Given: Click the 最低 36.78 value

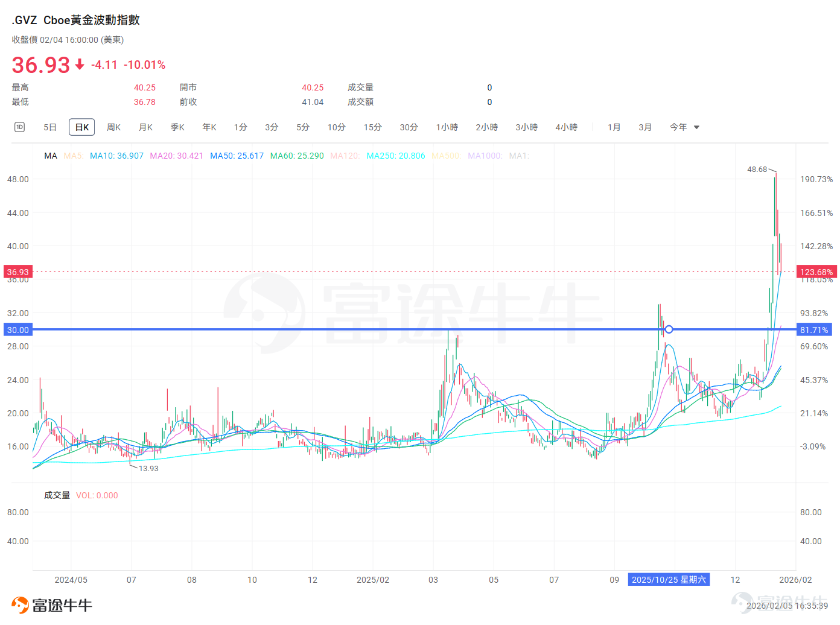Looking at the screenshot, I should pos(145,102).
